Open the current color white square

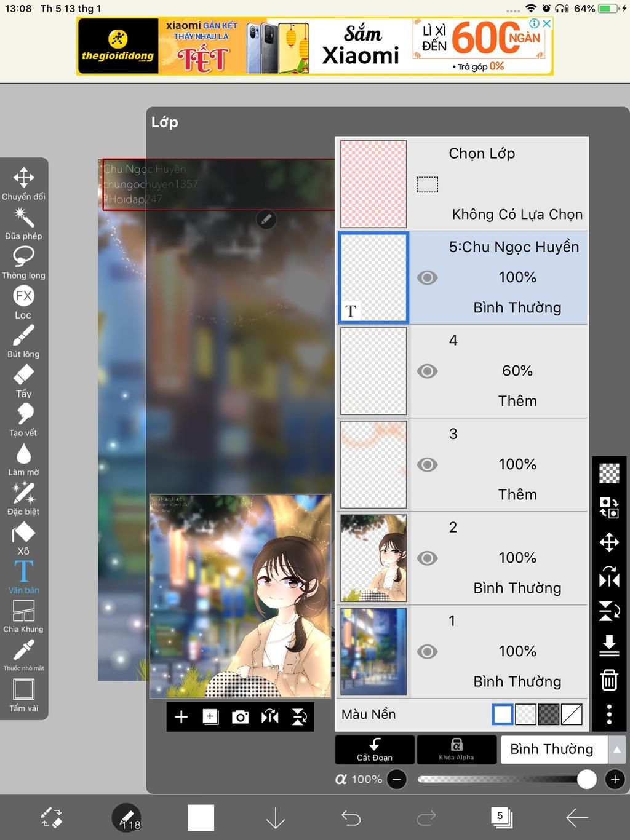click(201, 818)
